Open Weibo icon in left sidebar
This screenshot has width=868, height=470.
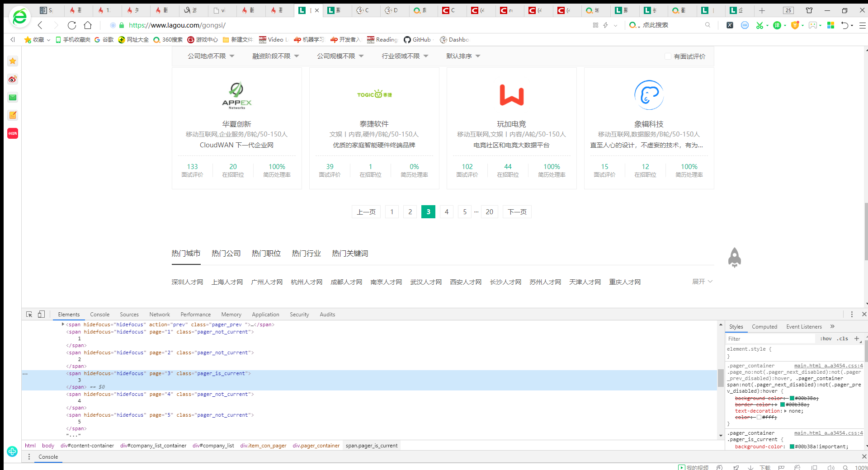pos(13,79)
